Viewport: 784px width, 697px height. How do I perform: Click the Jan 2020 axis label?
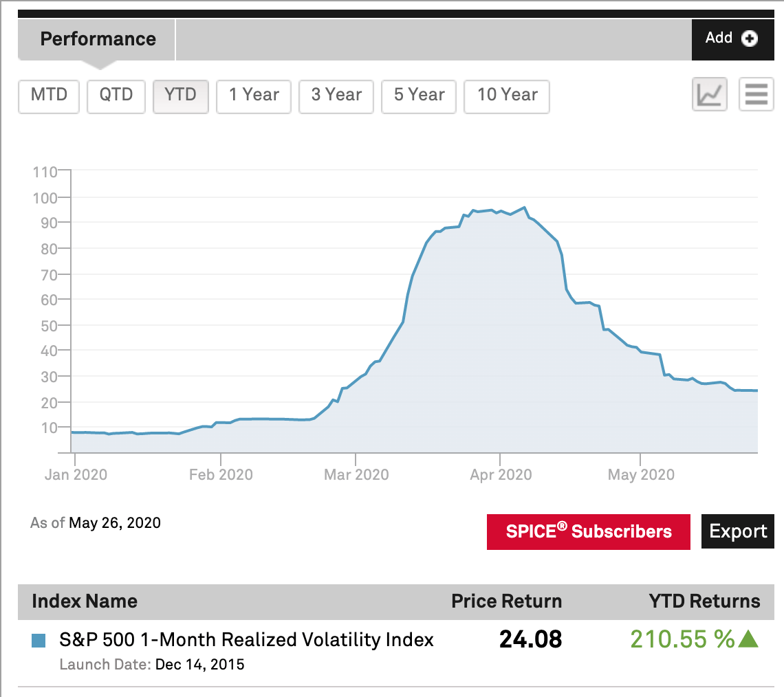tap(76, 475)
